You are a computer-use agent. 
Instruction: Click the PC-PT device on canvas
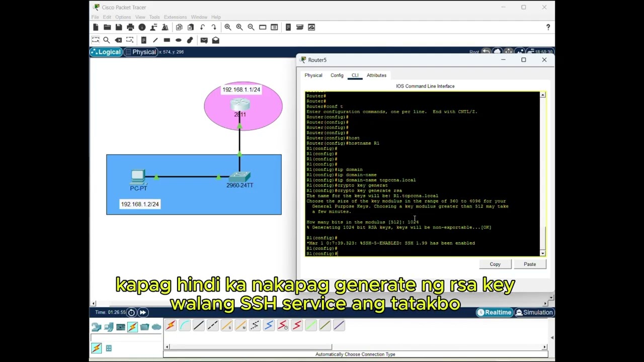138,177
